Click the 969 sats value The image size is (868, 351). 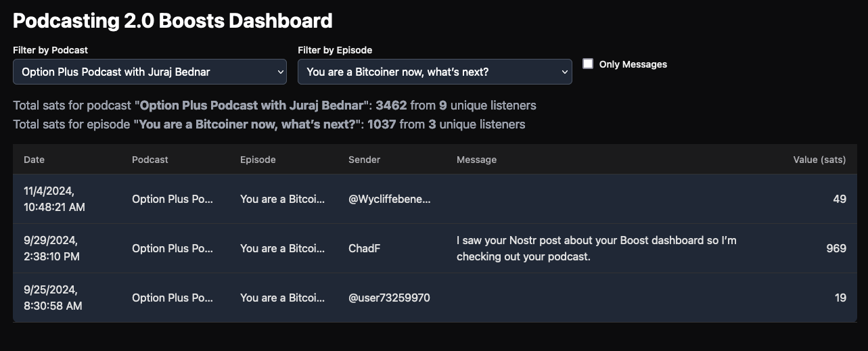[836, 248]
